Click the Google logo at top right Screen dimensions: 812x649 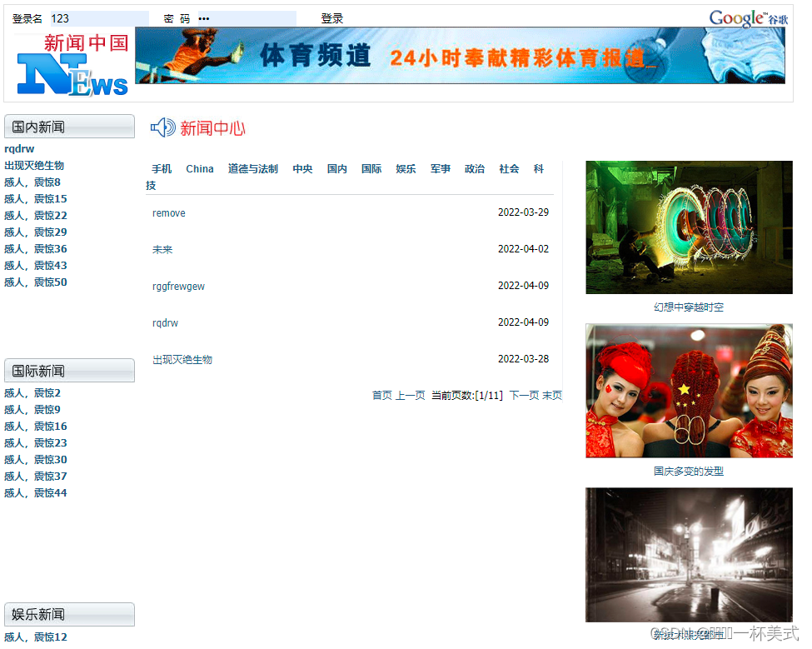tap(749, 18)
